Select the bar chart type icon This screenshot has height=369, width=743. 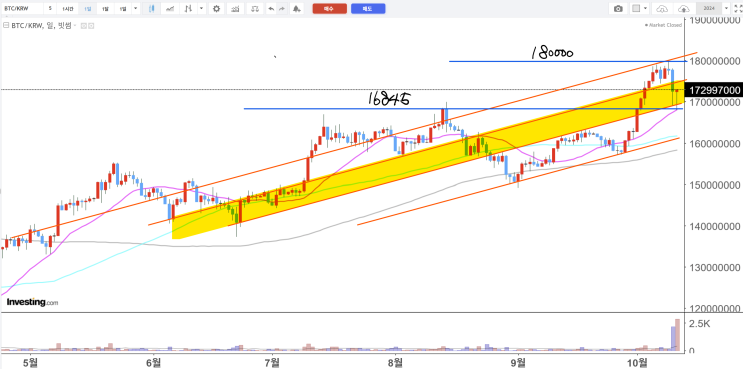(189, 9)
